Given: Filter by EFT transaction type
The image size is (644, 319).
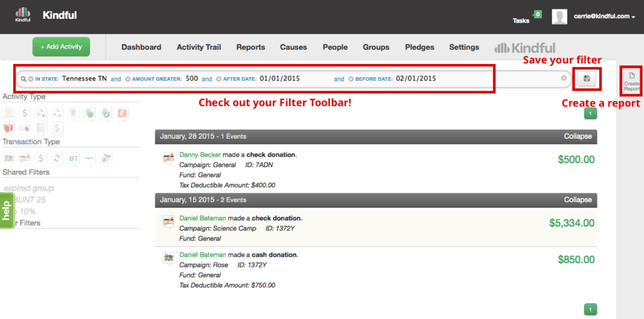Looking at the screenshot, I should point(74,159).
